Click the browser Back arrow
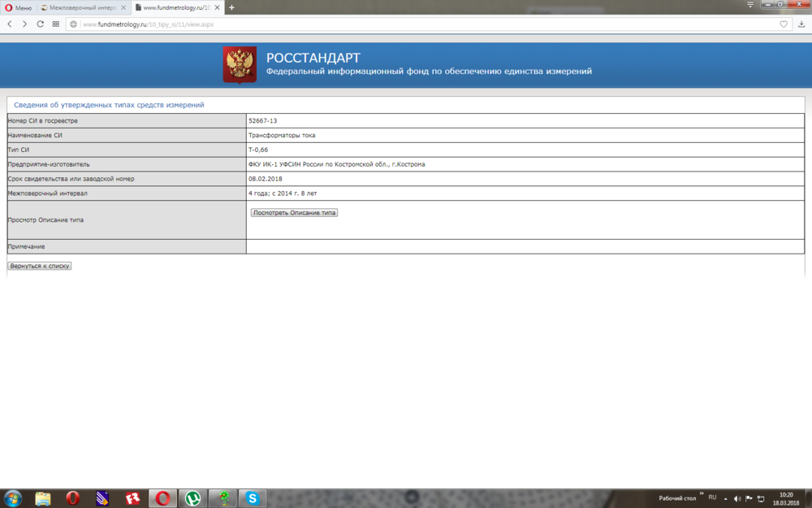Viewport: 812px width, 508px height. pyautogui.click(x=10, y=24)
